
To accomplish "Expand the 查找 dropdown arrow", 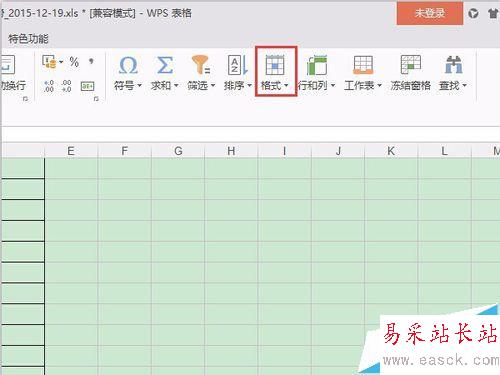I will click(x=464, y=86).
